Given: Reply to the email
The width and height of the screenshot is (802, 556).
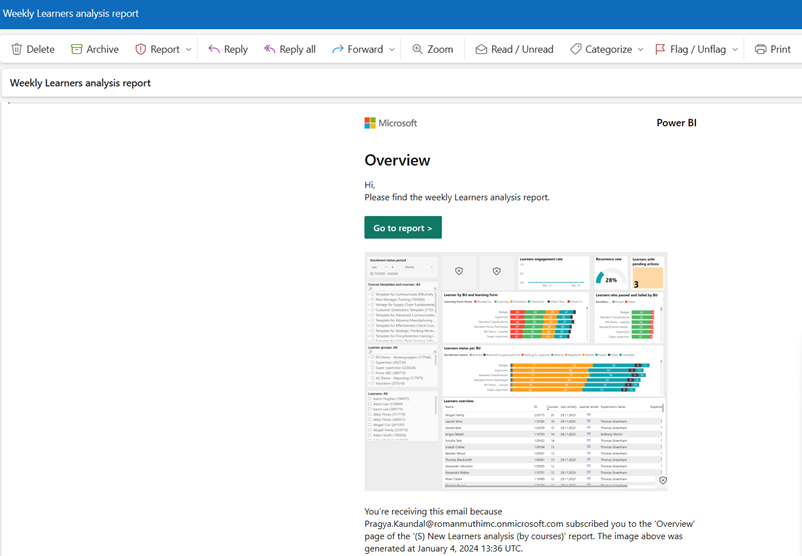Looking at the screenshot, I should point(227,49).
